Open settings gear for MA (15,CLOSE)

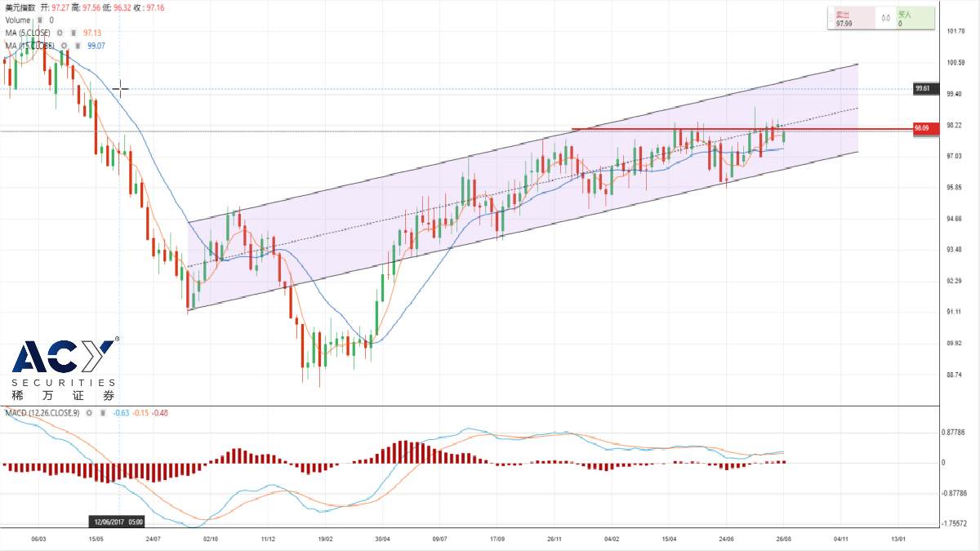coord(65,46)
